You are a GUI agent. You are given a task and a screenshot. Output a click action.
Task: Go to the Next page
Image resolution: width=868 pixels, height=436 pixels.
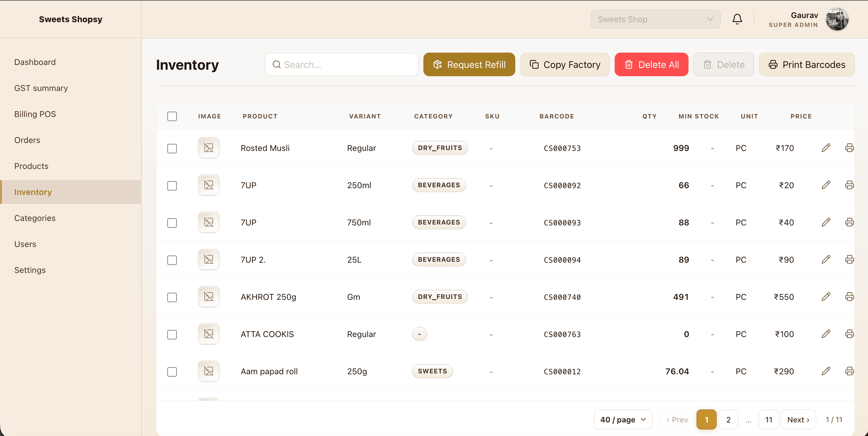[x=798, y=419]
